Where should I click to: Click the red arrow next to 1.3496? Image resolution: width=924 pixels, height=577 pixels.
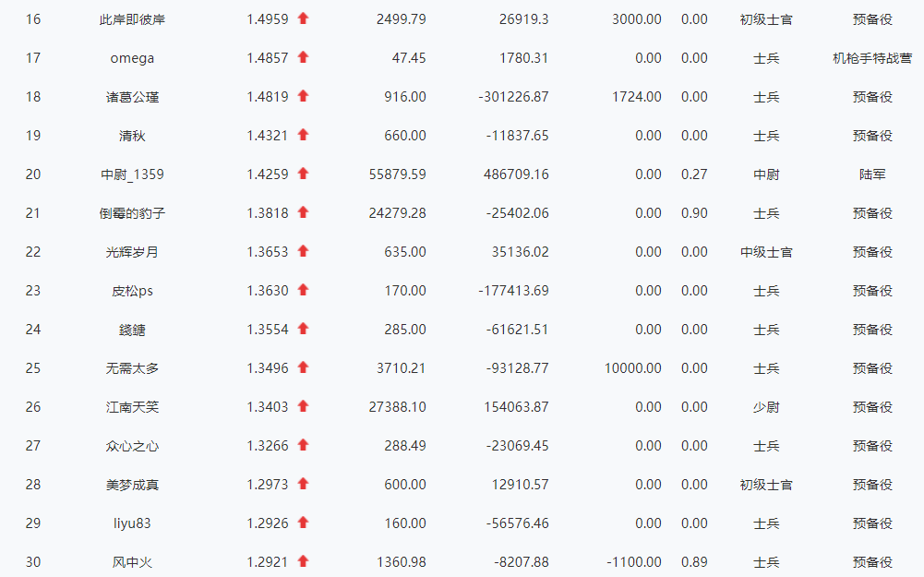tap(303, 367)
